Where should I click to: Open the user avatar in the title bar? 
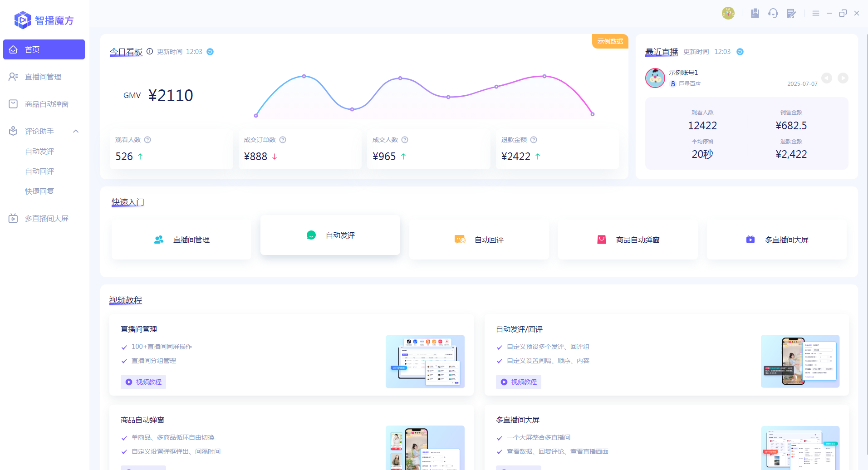tap(728, 13)
